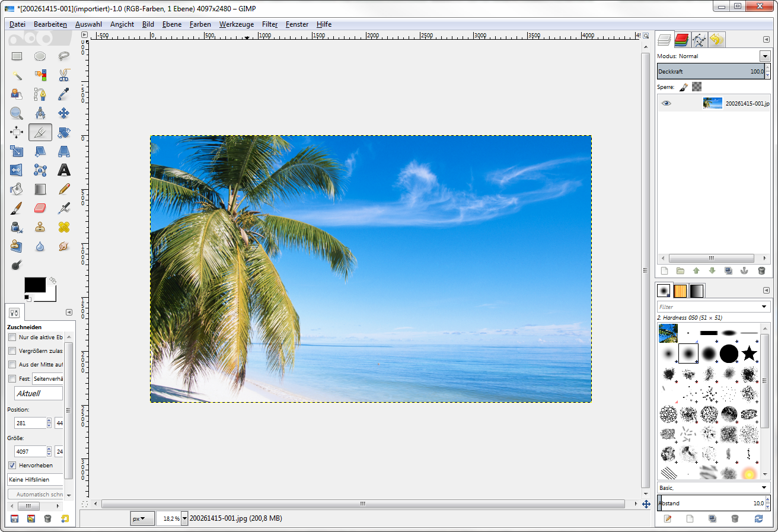Viewport: 778px width, 532px height.
Task: Click the anchor layer icon
Action: pyautogui.click(x=744, y=270)
